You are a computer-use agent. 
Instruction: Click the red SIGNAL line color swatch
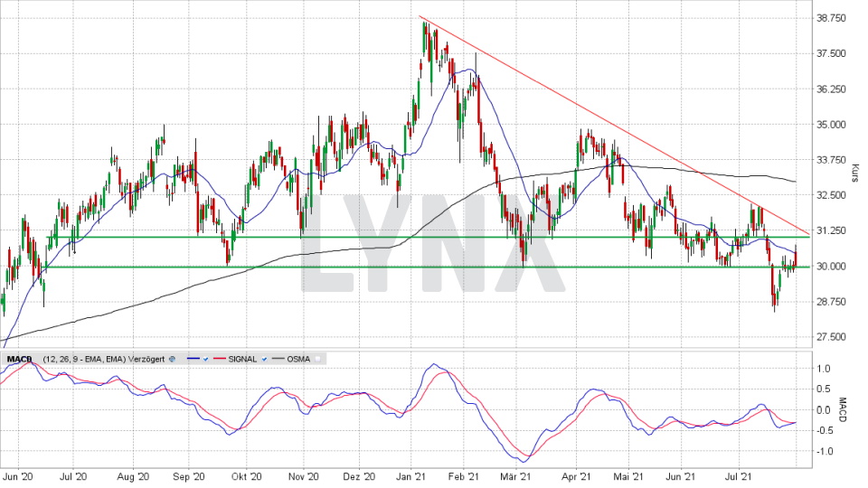[219, 359]
